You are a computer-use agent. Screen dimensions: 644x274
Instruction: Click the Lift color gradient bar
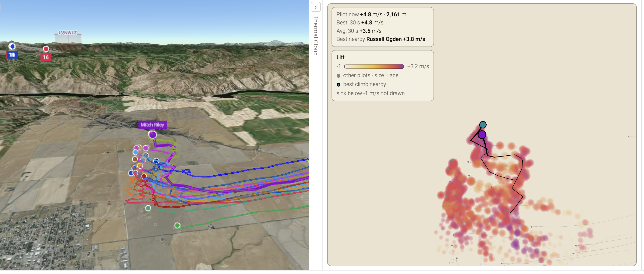(374, 67)
